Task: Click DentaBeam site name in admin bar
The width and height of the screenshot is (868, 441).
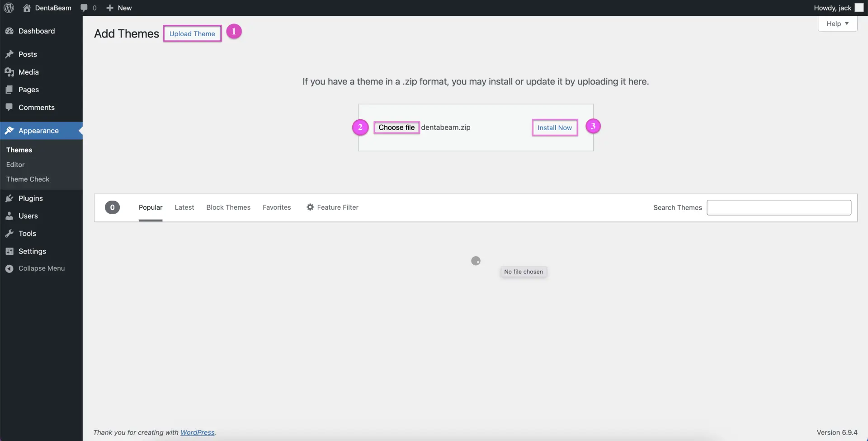Action: point(53,8)
